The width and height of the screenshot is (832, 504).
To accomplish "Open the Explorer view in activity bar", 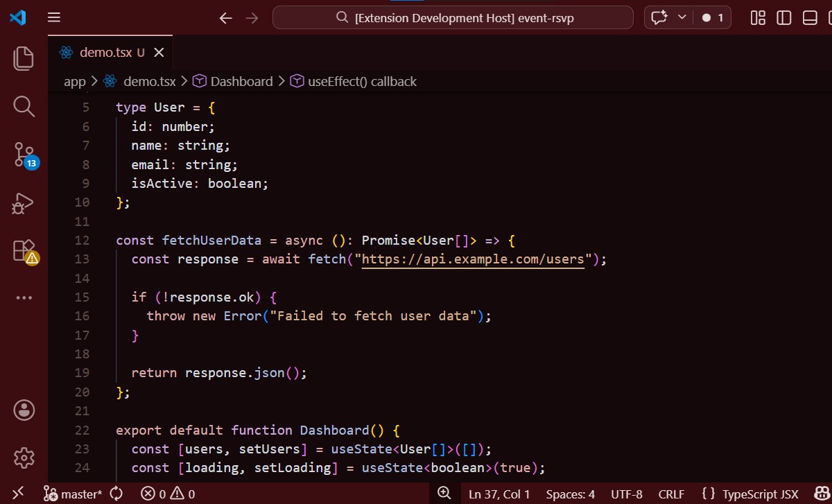I will 24,58.
